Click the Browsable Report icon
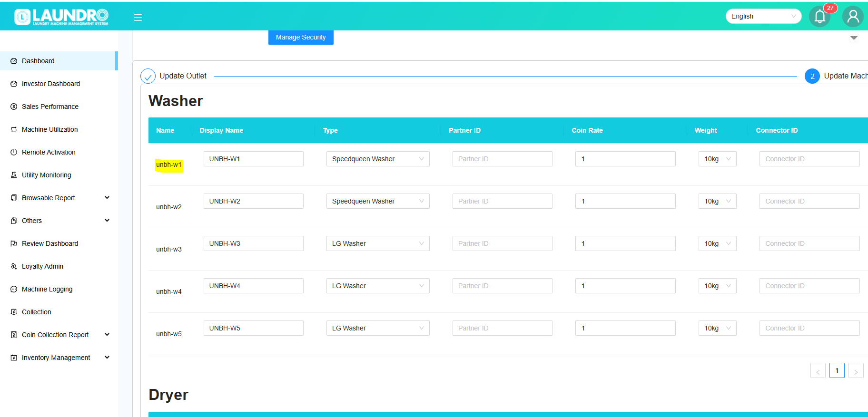This screenshot has height=417, width=868. coord(14,198)
